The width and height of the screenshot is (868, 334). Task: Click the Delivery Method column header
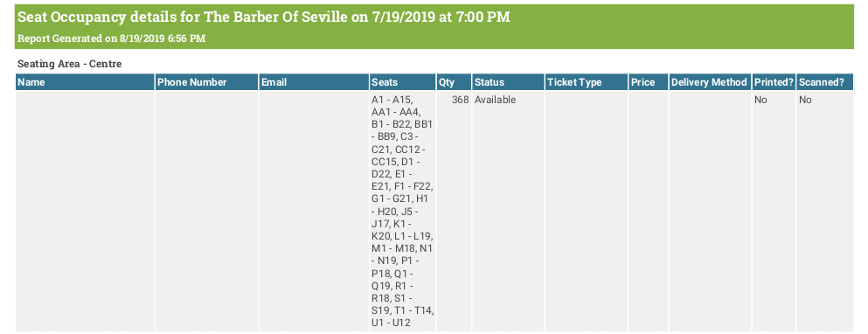[711, 82]
